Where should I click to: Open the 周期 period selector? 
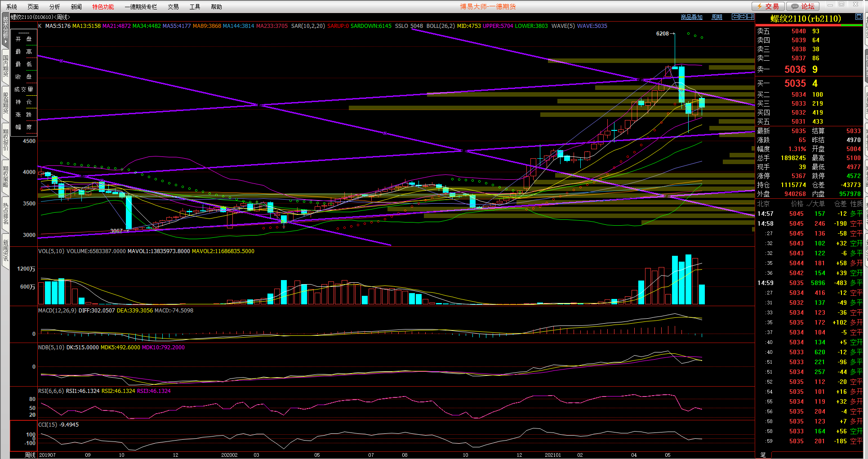717,17
